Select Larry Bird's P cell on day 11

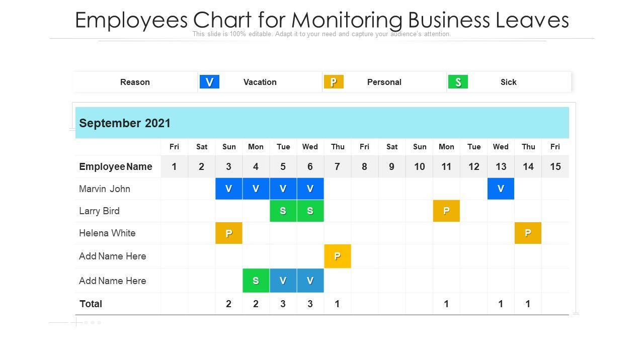pyautogui.click(x=446, y=211)
